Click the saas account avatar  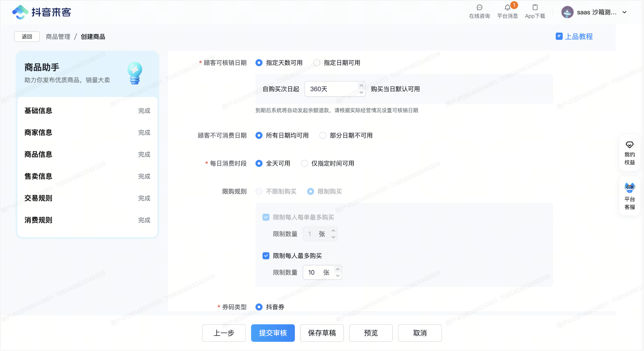[567, 12]
